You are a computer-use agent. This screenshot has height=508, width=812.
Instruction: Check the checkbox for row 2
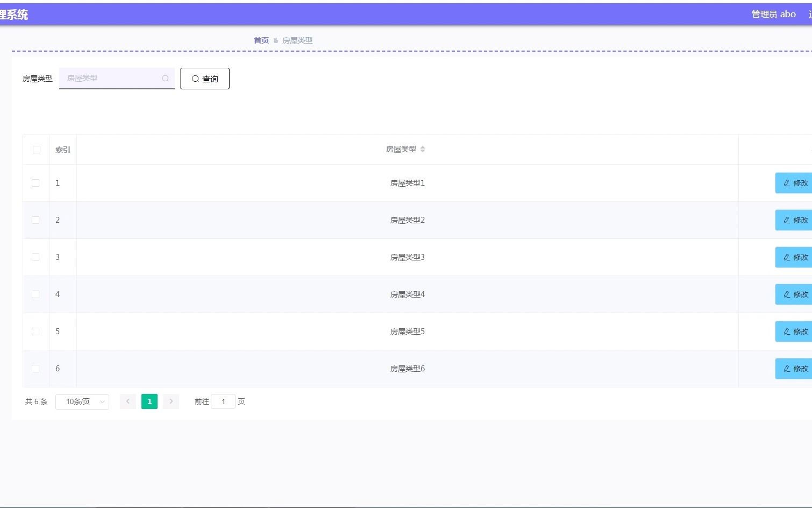click(35, 220)
